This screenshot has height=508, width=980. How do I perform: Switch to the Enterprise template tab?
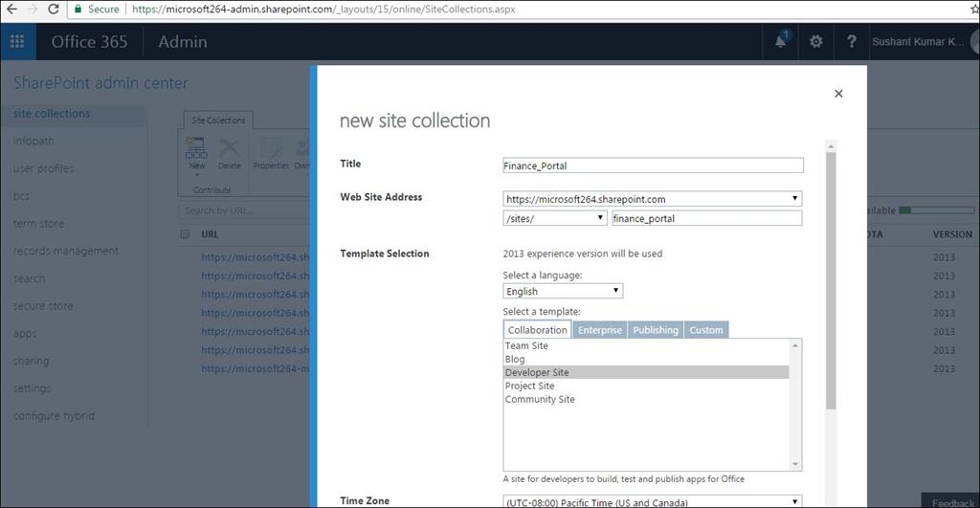(x=599, y=329)
